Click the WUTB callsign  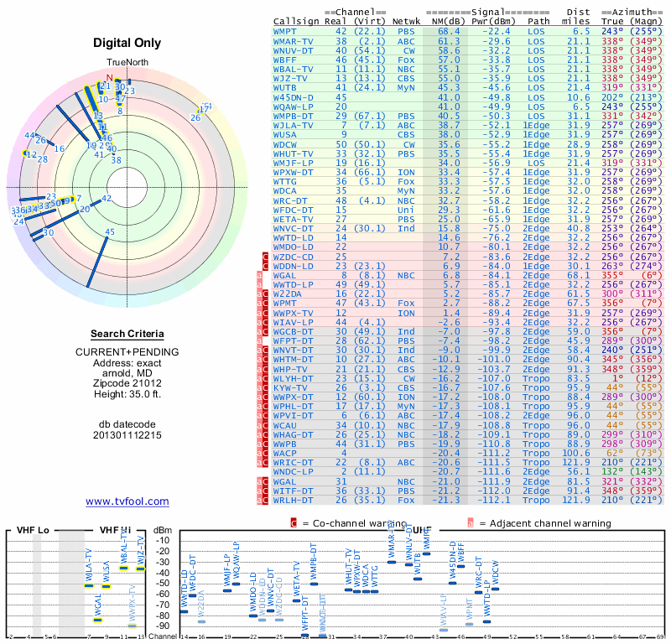284,88
